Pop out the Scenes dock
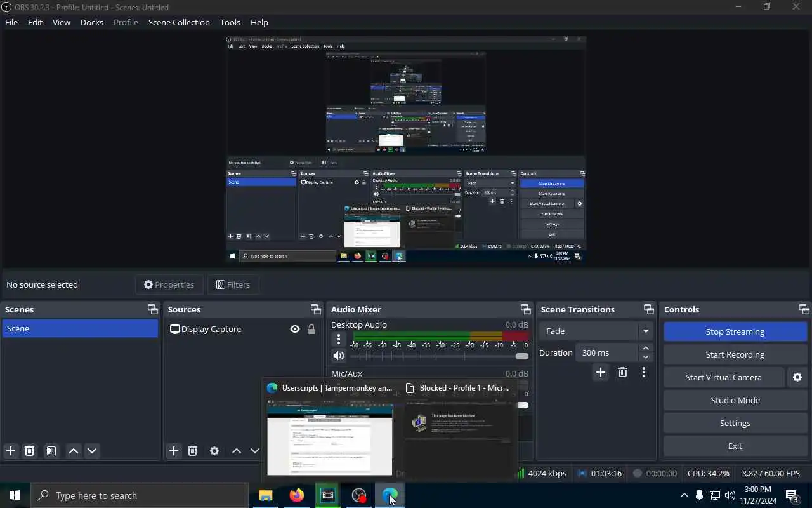The image size is (812, 508). (152, 309)
